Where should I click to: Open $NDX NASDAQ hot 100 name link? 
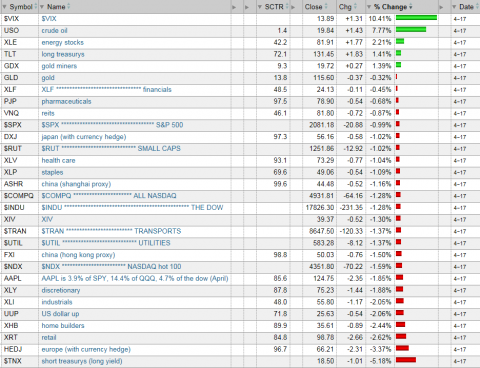tap(111, 267)
